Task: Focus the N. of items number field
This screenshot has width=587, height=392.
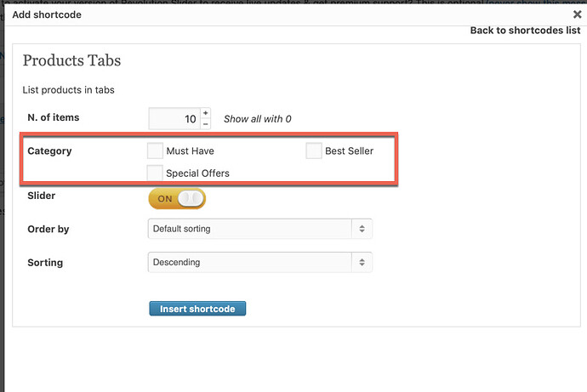Action: pos(174,118)
